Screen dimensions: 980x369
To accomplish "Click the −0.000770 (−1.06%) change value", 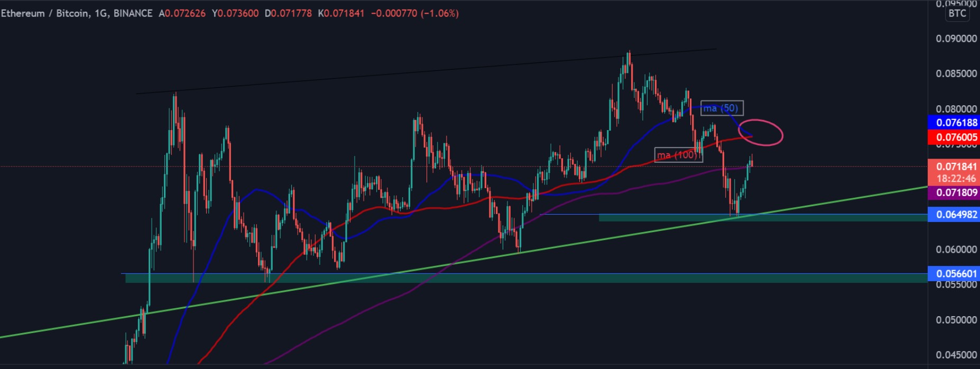I will [414, 13].
